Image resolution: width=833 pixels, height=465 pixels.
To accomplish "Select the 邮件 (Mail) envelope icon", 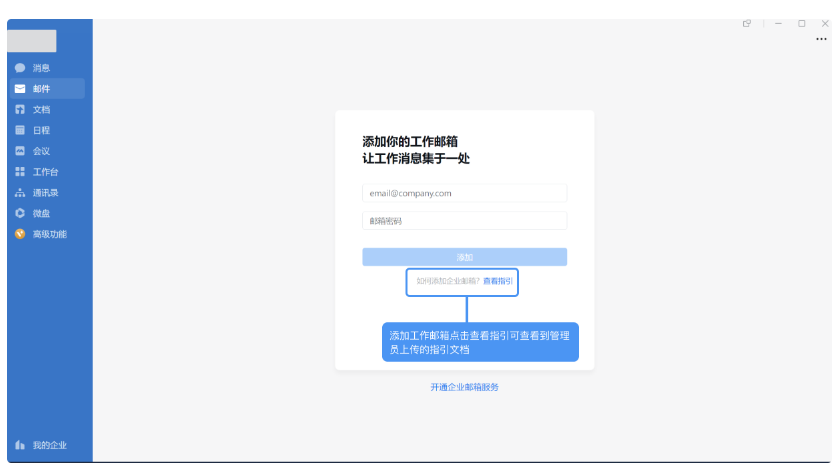I will tap(20, 89).
